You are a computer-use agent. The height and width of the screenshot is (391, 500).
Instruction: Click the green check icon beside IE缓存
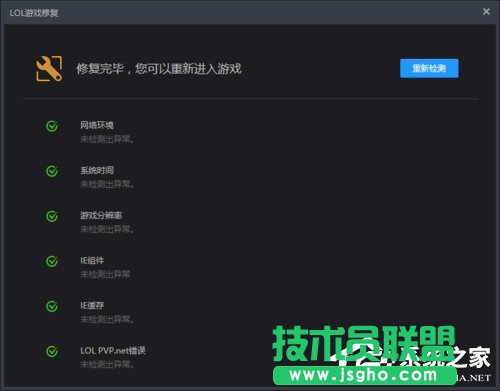click(52, 306)
